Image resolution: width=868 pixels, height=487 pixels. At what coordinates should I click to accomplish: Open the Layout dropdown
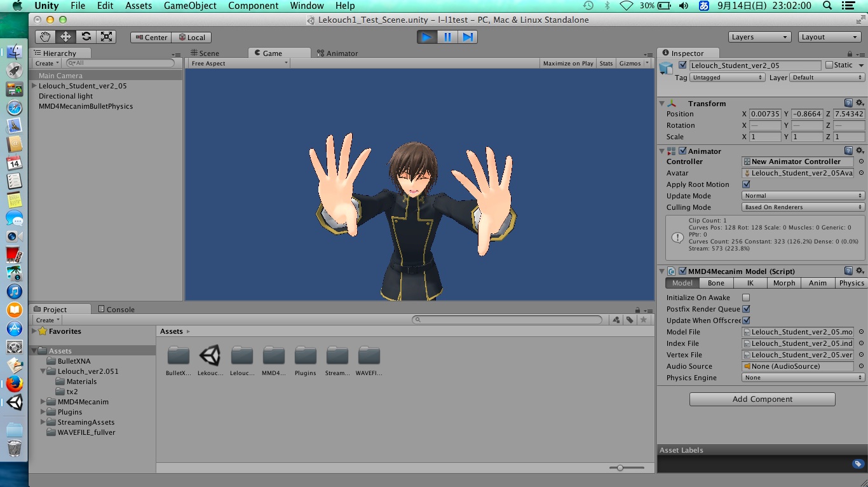(829, 37)
